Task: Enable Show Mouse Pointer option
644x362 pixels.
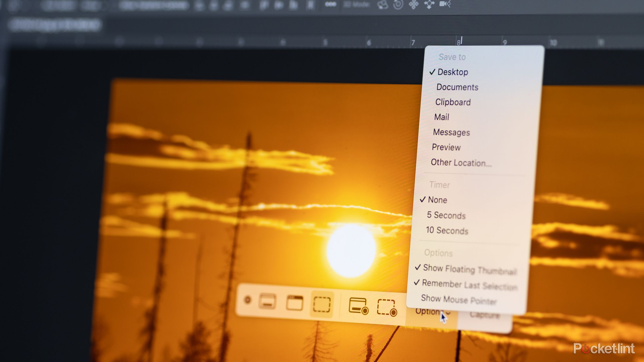Action: tap(459, 299)
